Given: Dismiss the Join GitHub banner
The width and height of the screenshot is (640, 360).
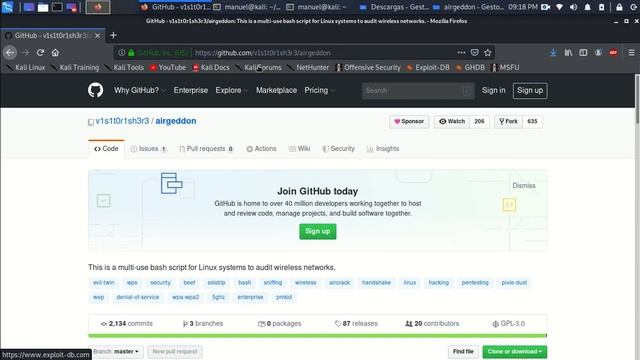Looking at the screenshot, I should click(x=524, y=186).
